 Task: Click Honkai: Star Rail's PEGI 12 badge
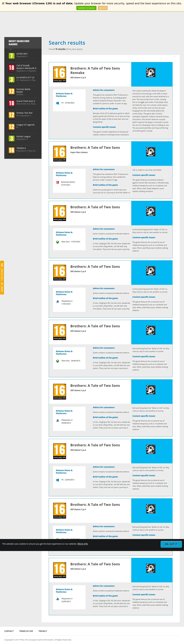[11, 115]
